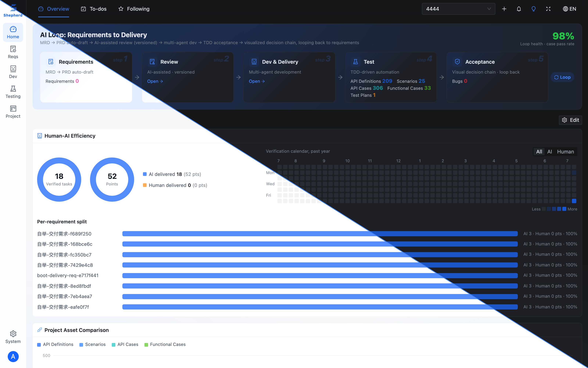
Task: Click requirement 自举-交付需求-fc350bc7
Action: click(64, 255)
